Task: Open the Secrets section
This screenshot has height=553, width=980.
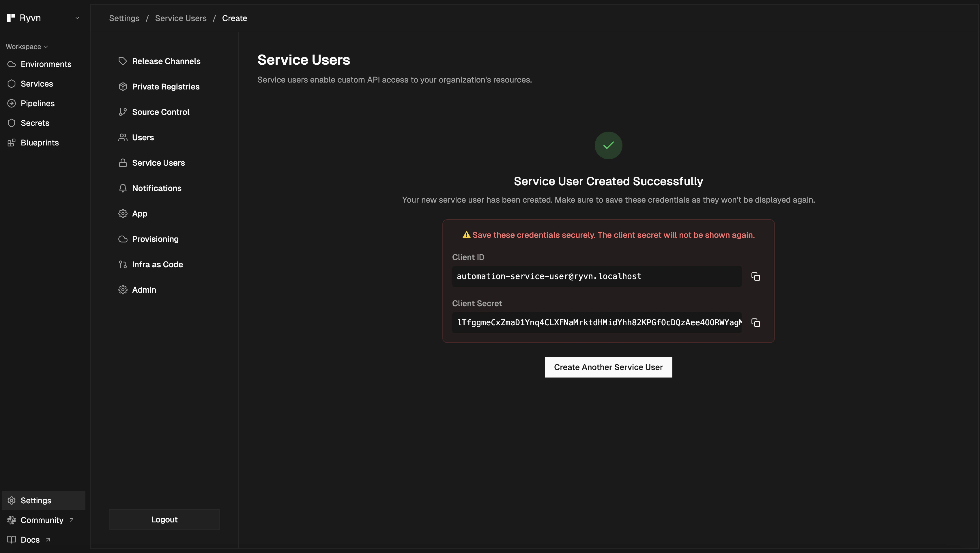Action: pyautogui.click(x=35, y=123)
